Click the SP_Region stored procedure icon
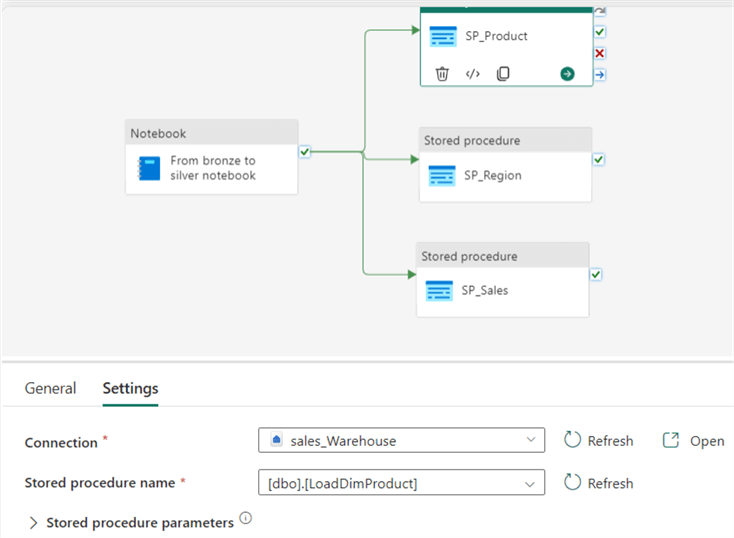 click(441, 176)
